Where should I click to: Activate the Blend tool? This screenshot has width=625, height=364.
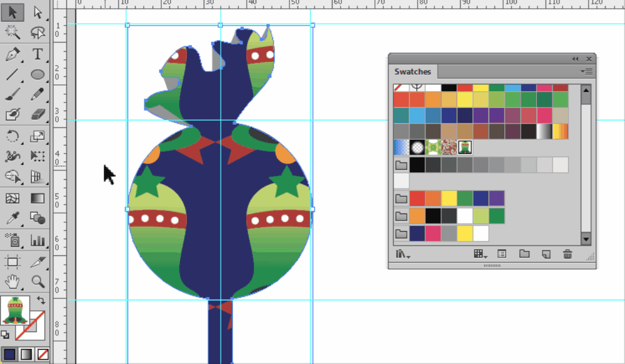[37, 219]
